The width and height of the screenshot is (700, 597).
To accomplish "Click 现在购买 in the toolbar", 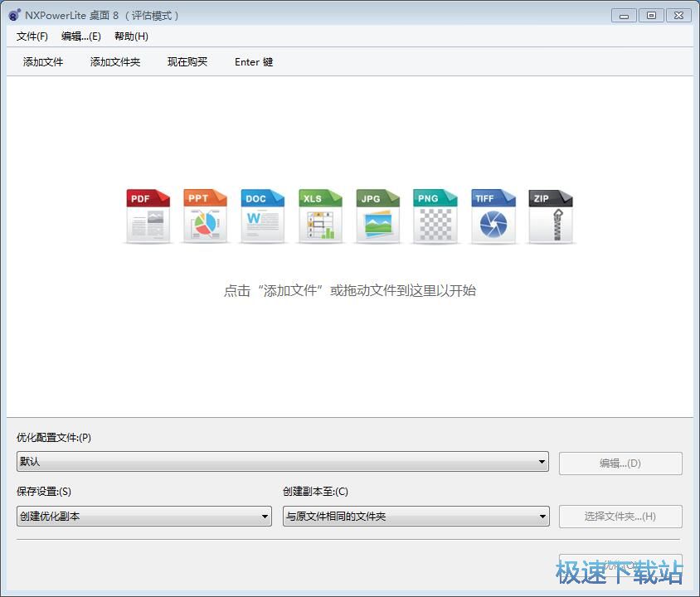I will pyautogui.click(x=187, y=61).
